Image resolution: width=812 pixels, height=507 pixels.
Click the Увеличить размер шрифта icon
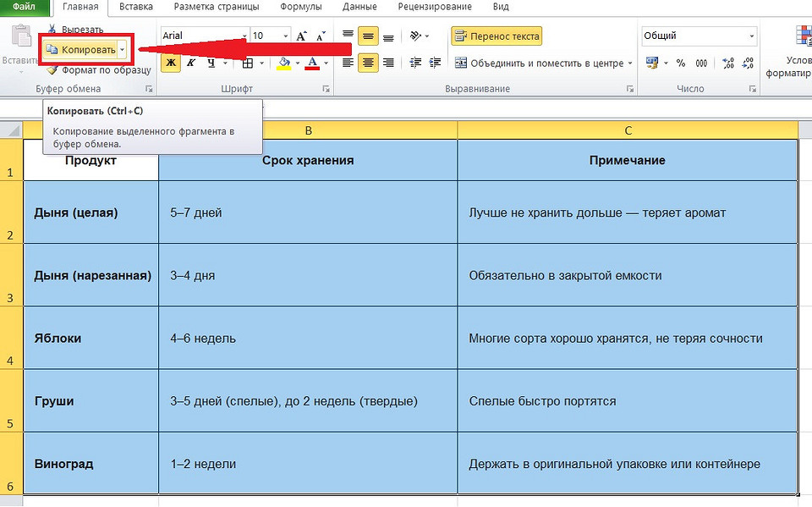tap(300, 36)
